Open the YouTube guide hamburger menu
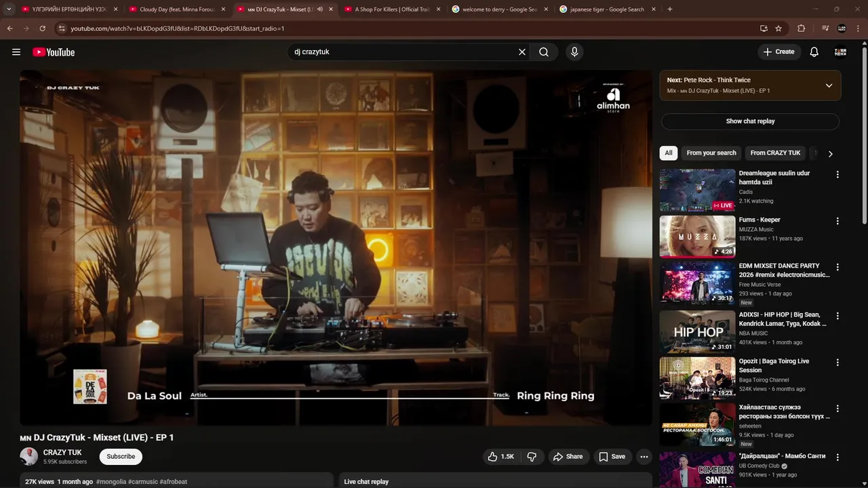The image size is (868, 488). coord(16,52)
